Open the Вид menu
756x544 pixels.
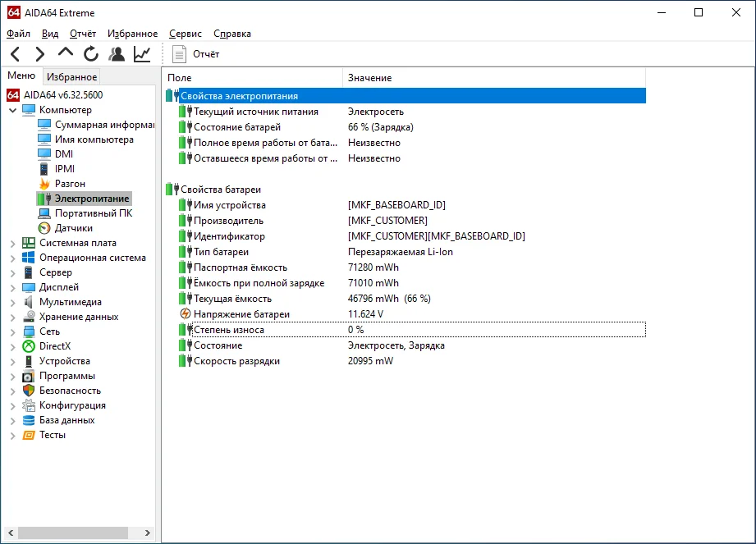(50, 34)
